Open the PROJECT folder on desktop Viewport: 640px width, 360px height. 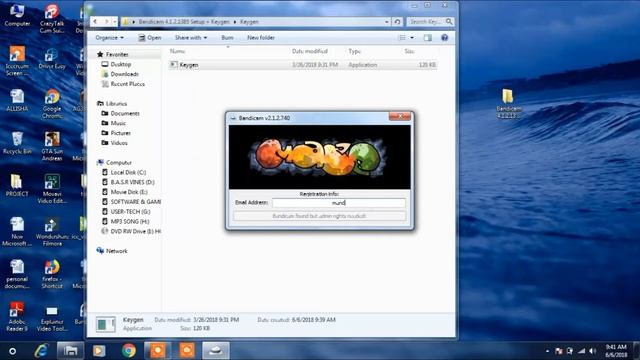pos(17,185)
